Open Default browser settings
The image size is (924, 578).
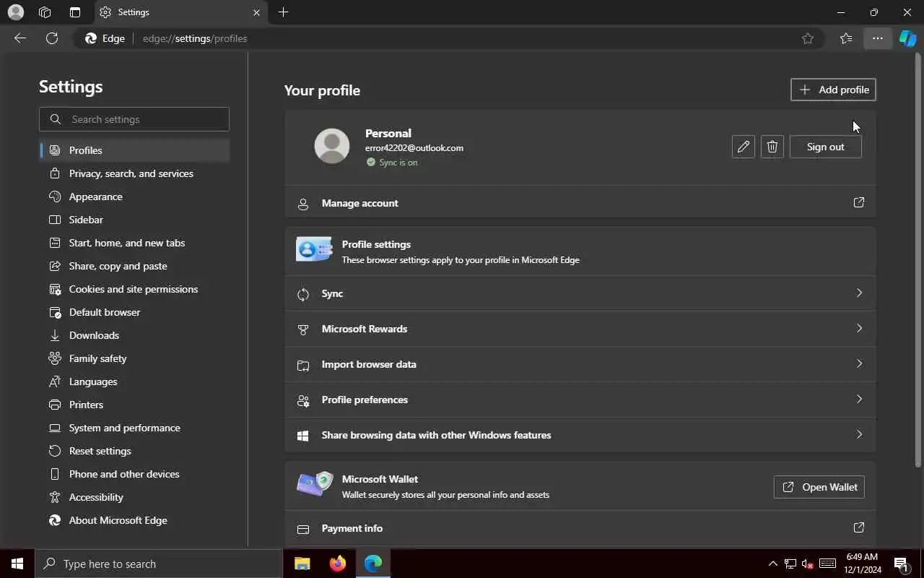(x=134, y=312)
